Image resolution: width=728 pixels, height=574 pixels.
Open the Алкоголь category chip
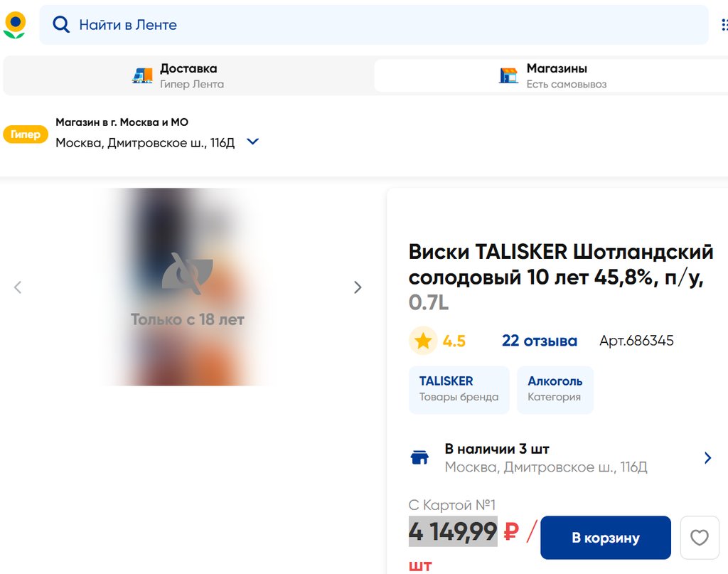(555, 388)
